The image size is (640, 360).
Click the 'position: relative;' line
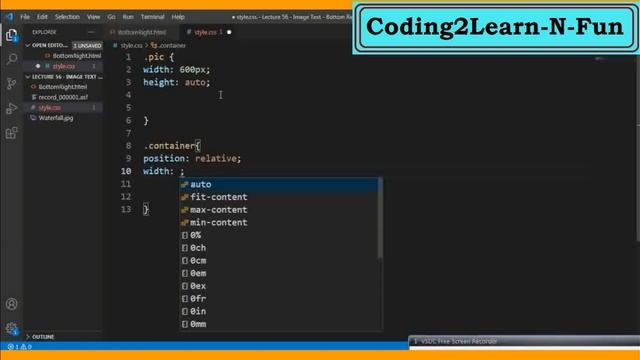[192, 158]
